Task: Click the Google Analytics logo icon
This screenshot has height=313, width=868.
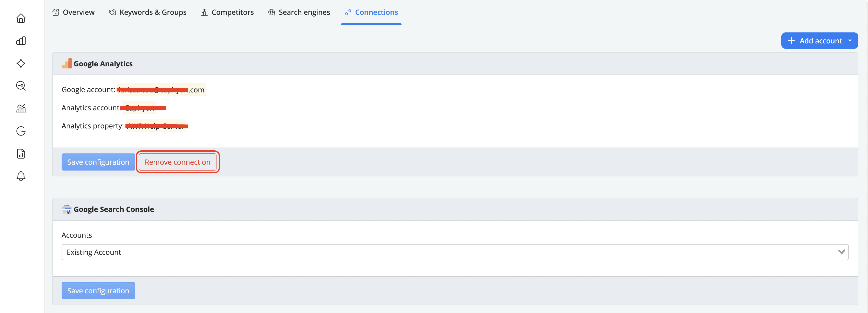Action: click(x=66, y=64)
